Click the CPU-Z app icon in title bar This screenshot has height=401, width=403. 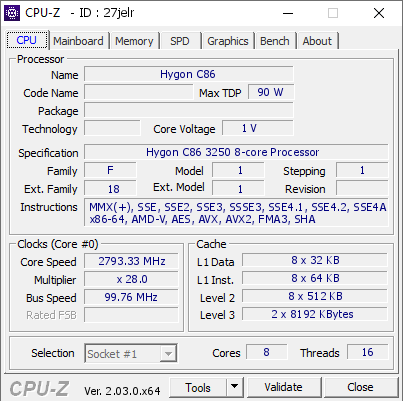pos(12,13)
